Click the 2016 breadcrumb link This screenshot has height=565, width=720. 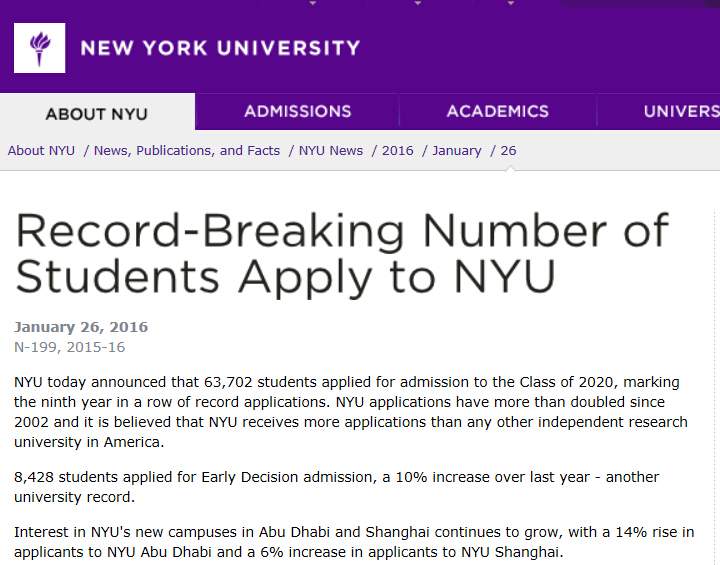point(397,151)
